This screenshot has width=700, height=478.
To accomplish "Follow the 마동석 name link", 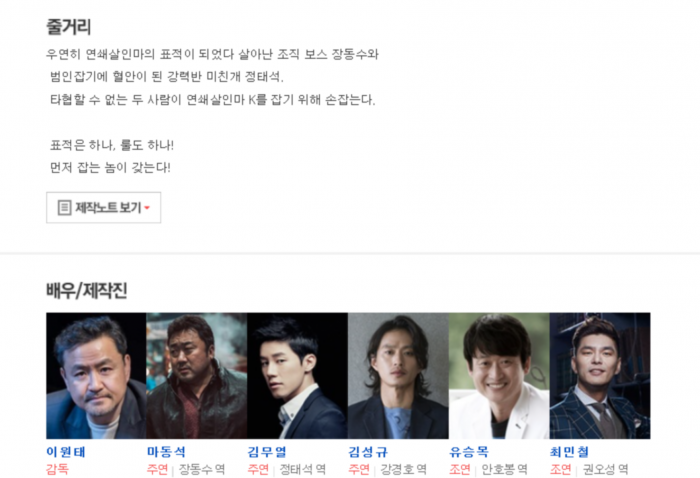I will tap(166, 452).
